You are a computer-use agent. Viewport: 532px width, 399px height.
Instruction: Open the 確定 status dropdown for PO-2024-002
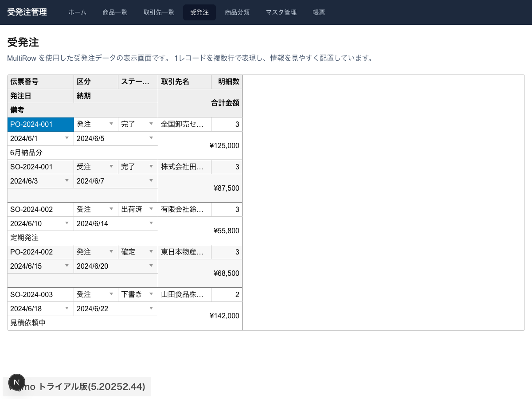(151, 252)
